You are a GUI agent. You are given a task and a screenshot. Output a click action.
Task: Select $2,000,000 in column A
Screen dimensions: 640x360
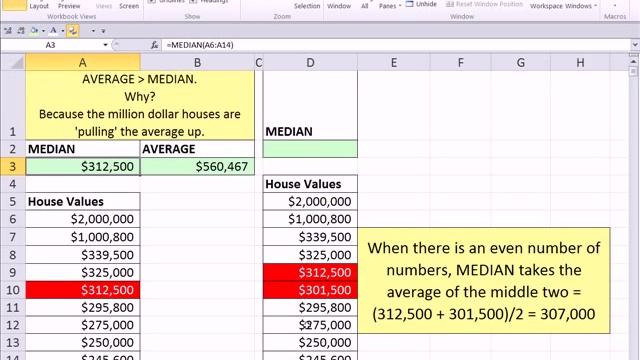[x=83, y=219]
